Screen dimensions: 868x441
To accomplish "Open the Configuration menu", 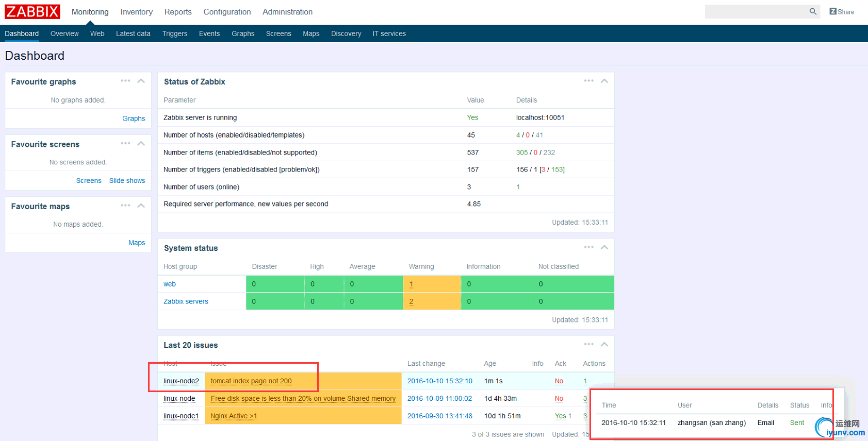I will pyautogui.click(x=227, y=12).
